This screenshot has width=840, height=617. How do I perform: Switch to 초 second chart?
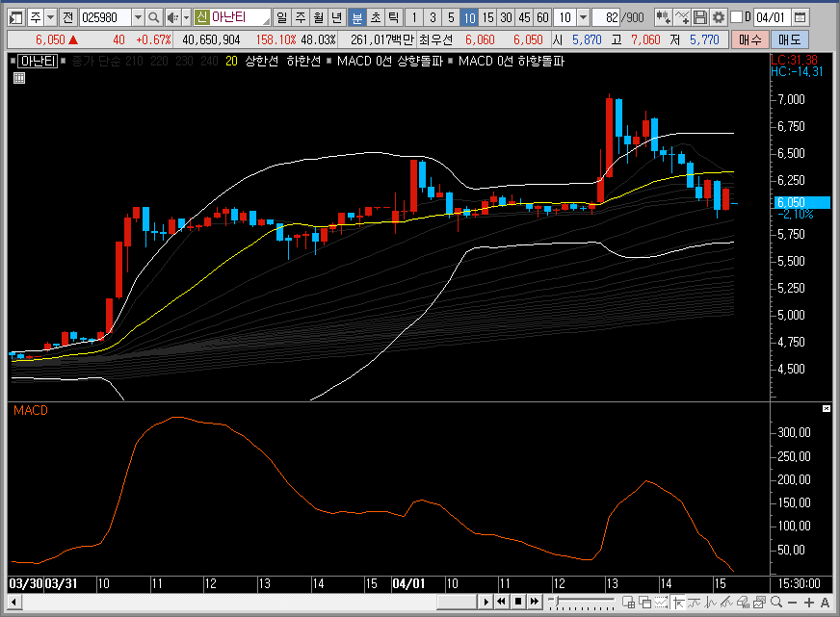point(376,17)
